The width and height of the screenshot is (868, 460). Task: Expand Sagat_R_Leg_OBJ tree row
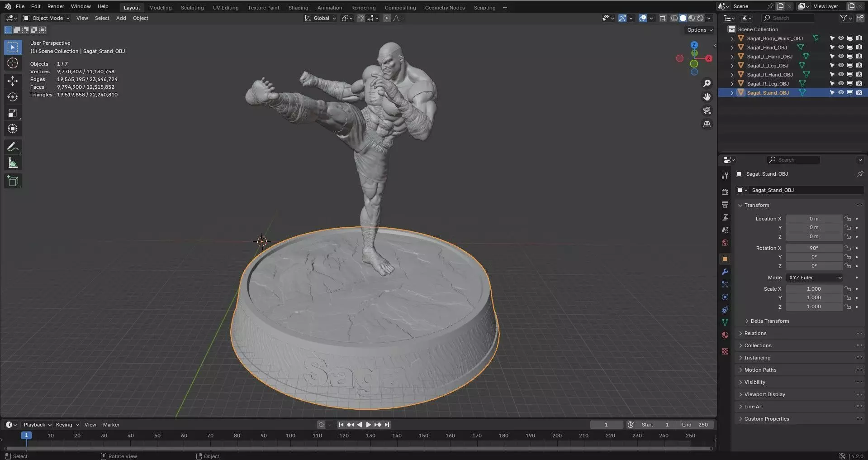(x=732, y=84)
